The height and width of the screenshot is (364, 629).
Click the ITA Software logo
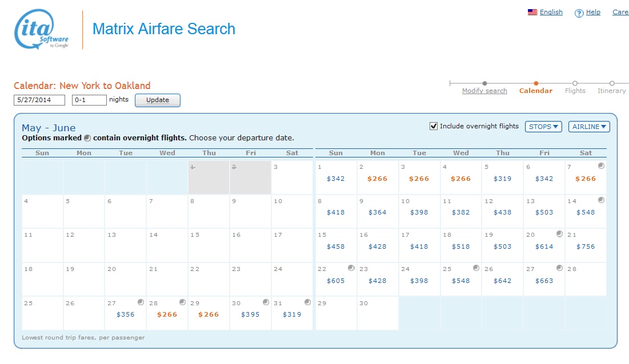pyautogui.click(x=42, y=30)
